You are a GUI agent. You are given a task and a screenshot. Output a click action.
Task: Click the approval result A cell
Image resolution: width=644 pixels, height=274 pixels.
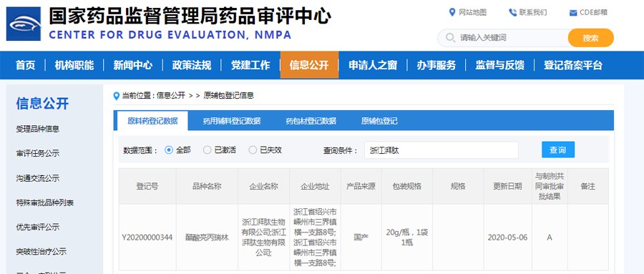(550, 238)
